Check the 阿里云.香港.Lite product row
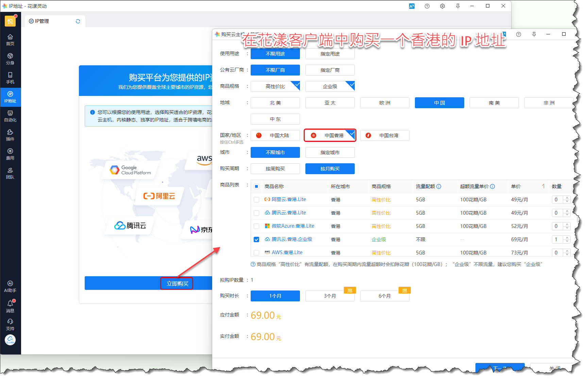Screen dimensions: 588x381 click(256, 200)
